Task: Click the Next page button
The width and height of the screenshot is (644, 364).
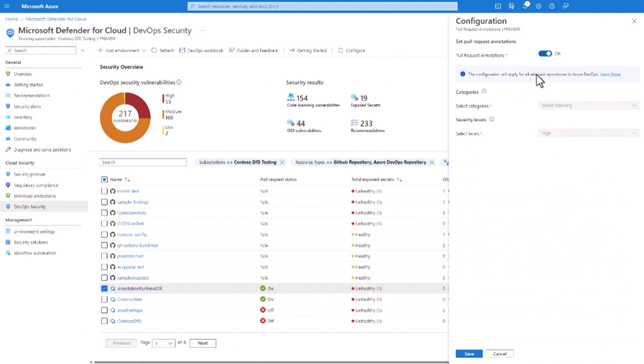Action: pyautogui.click(x=203, y=343)
